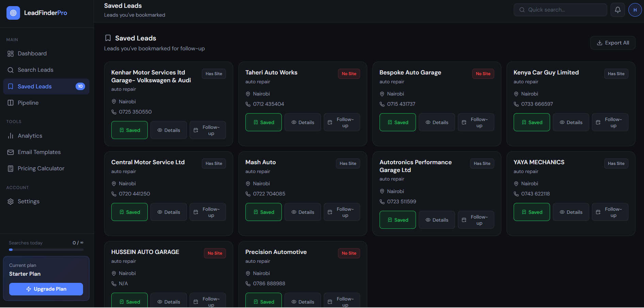Click the location pin on Bespoke Auto Garage
This screenshot has height=308, width=644.
click(382, 94)
